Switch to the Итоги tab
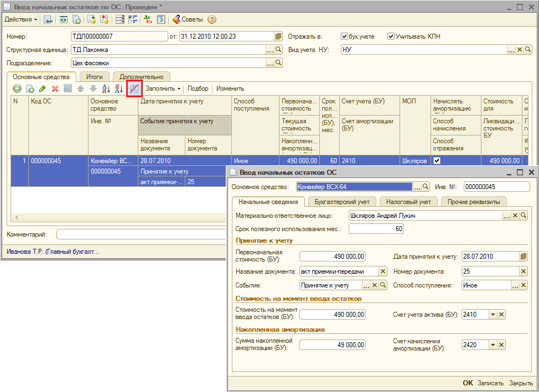539x392 pixels. click(95, 77)
